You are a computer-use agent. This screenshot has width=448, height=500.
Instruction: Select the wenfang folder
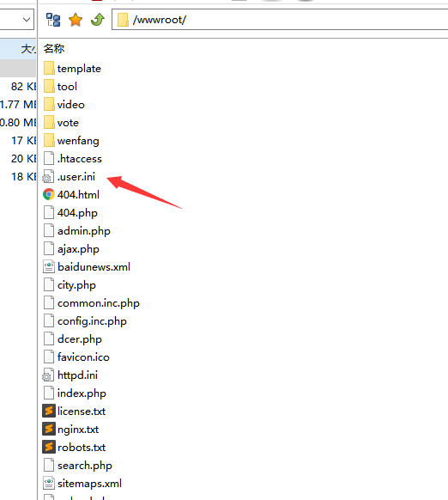click(x=78, y=141)
